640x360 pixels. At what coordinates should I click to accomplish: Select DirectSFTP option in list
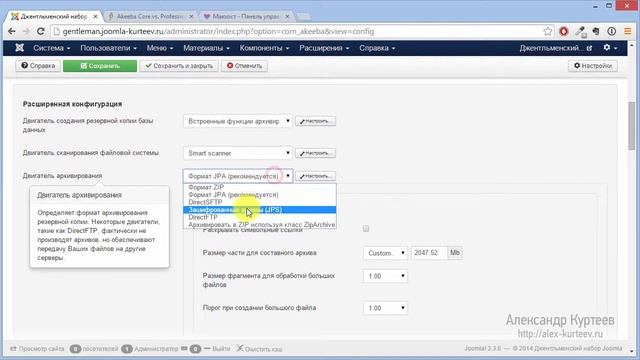pos(260,202)
